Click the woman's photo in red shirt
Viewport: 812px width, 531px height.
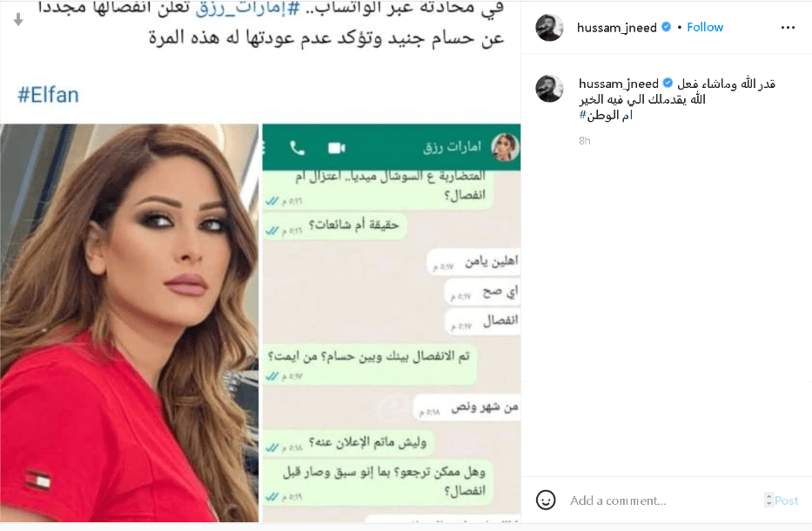tap(130, 323)
